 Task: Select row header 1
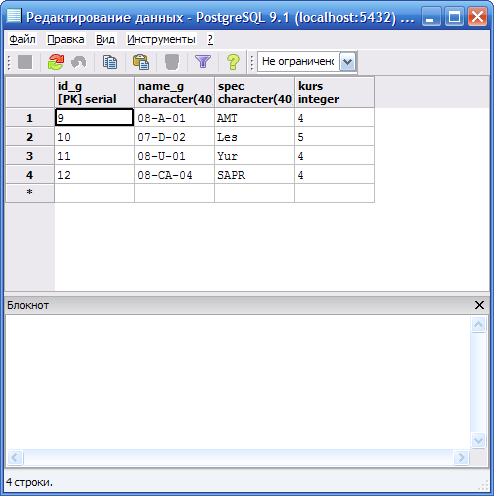point(30,117)
